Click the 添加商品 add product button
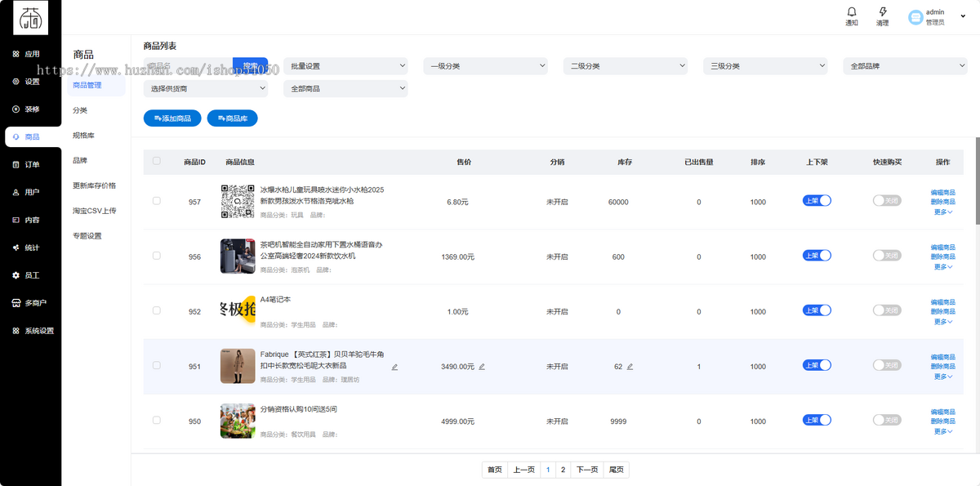Screen dimensions: 980x486 point(171,118)
